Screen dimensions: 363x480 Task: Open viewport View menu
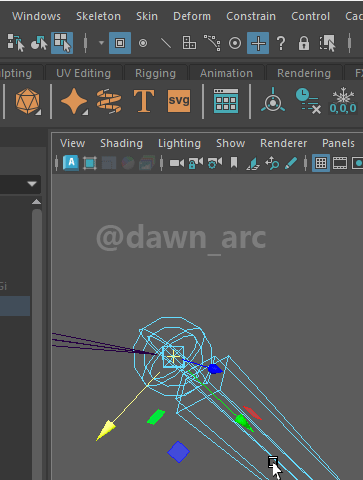point(73,143)
